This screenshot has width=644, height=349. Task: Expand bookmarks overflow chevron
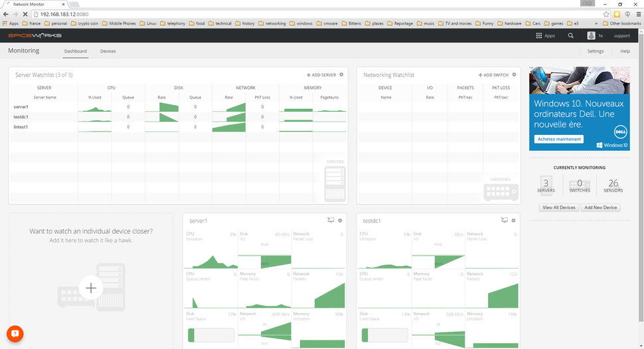(596, 23)
